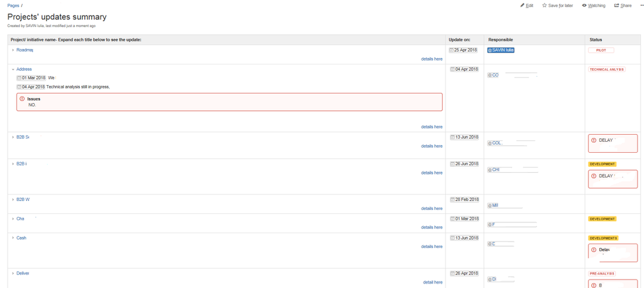Open the Pages breadcrumb link
This screenshot has height=288, width=644.
click(13, 5)
